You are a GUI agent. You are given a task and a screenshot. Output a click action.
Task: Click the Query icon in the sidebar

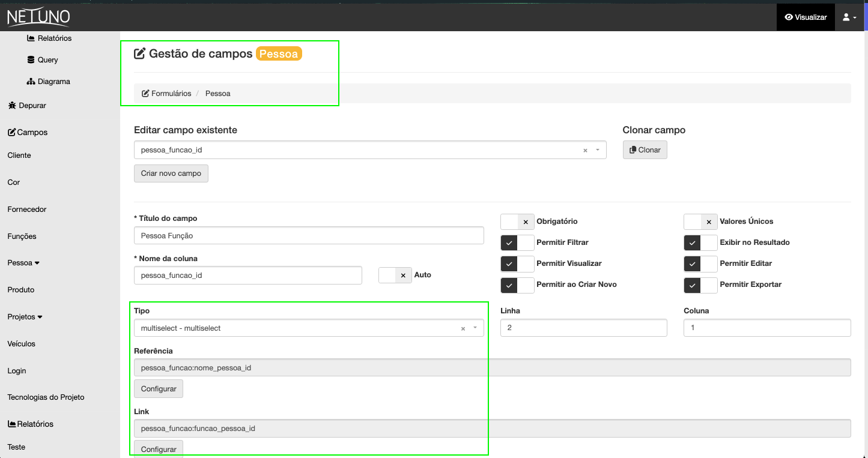coord(31,59)
